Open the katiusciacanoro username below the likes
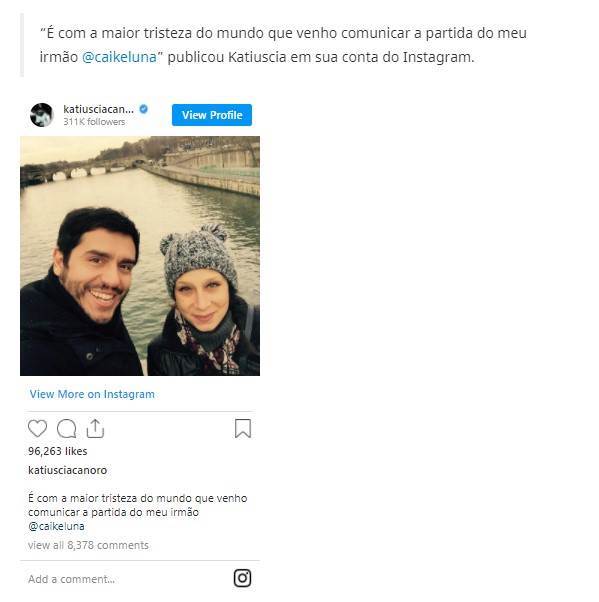 tap(68, 470)
